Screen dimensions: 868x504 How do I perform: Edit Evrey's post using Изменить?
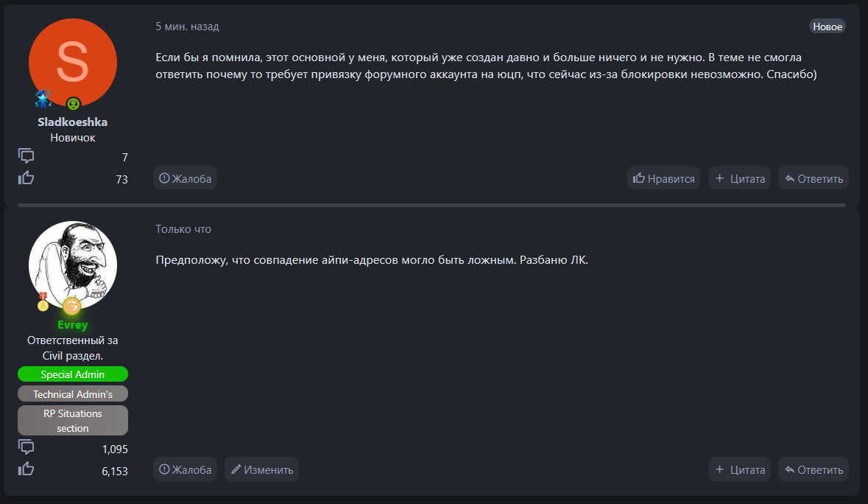tap(261, 469)
